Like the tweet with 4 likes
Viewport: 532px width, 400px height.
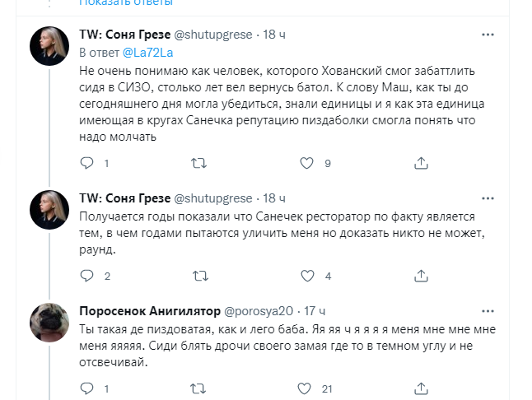click(x=306, y=277)
